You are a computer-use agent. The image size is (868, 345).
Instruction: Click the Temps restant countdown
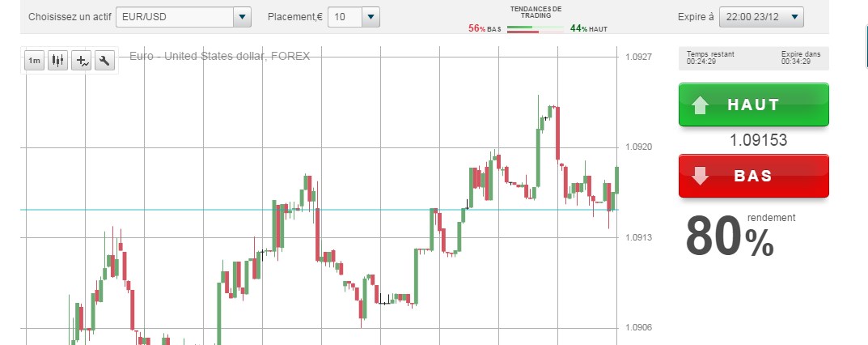tap(710, 57)
